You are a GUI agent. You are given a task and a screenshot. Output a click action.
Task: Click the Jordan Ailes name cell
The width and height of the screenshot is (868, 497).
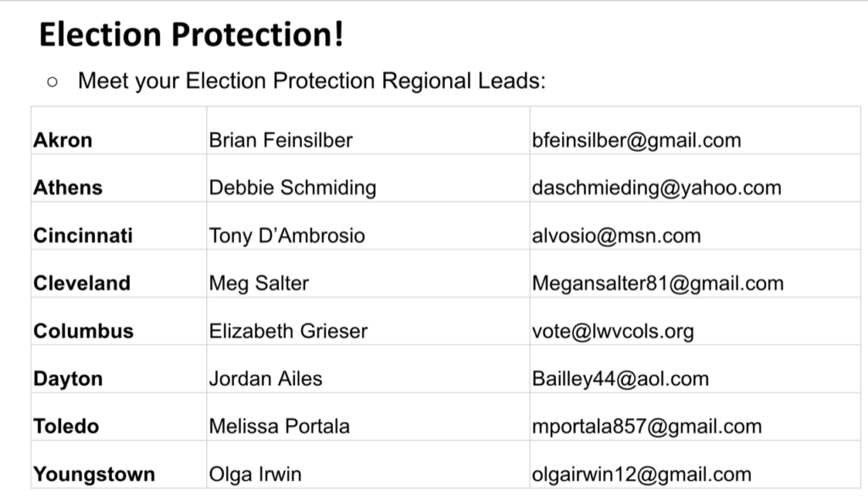pos(265,378)
